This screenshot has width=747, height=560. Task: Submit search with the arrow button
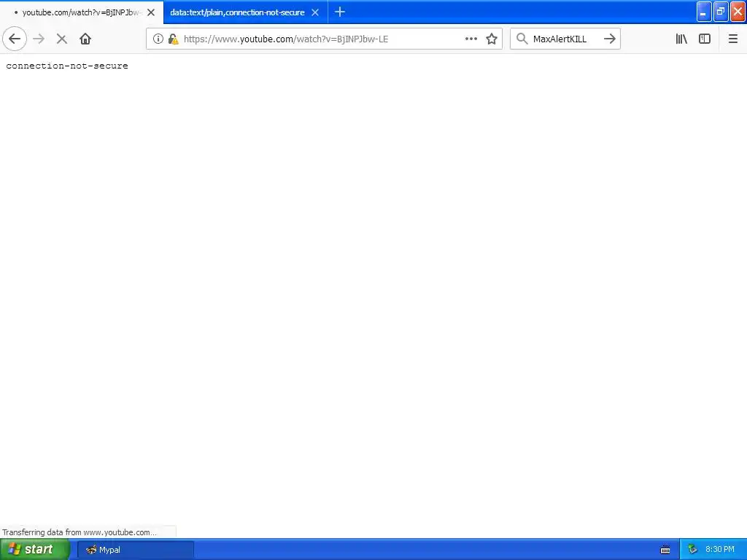tap(610, 39)
